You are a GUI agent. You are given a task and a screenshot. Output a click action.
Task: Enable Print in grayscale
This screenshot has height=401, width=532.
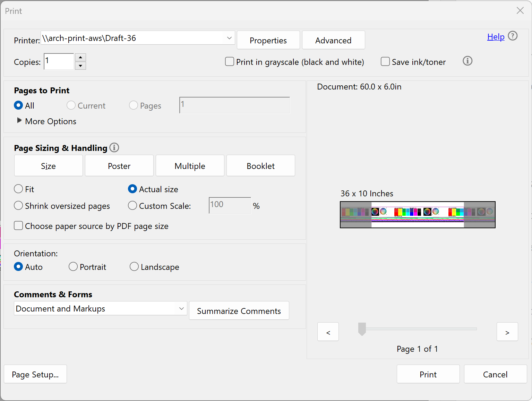[x=229, y=61]
